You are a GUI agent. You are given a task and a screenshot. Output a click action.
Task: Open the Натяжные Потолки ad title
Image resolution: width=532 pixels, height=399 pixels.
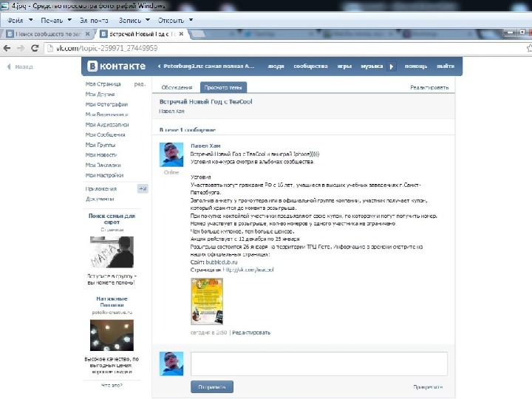tap(112, 301)
